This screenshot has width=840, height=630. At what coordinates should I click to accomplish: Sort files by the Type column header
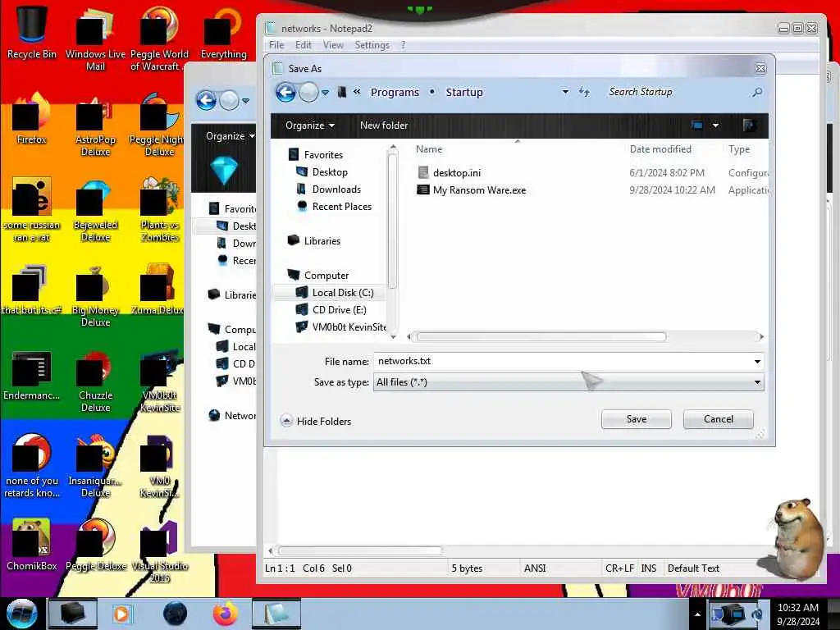pyautogui.click(x=739, y=149)
